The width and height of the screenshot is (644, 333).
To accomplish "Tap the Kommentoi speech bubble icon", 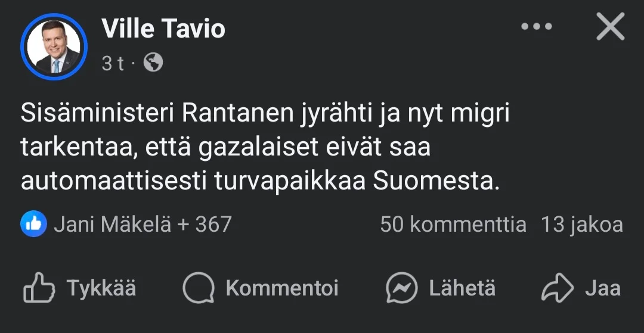I will (x=198, y=289).
